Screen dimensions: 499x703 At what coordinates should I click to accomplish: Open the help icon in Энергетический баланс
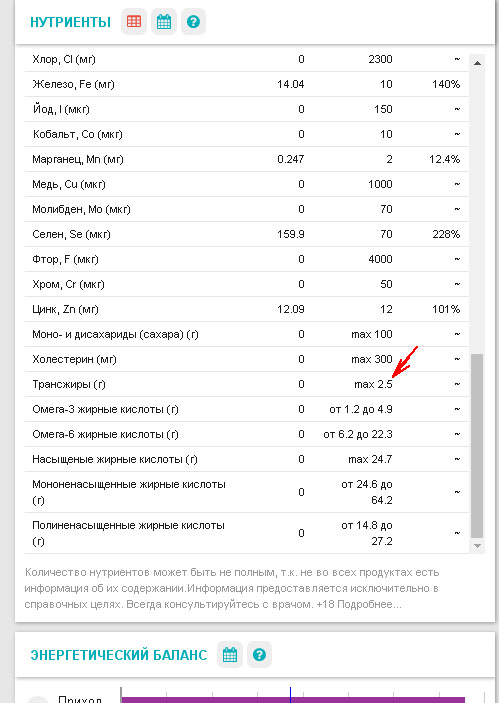tap(259, 655)
